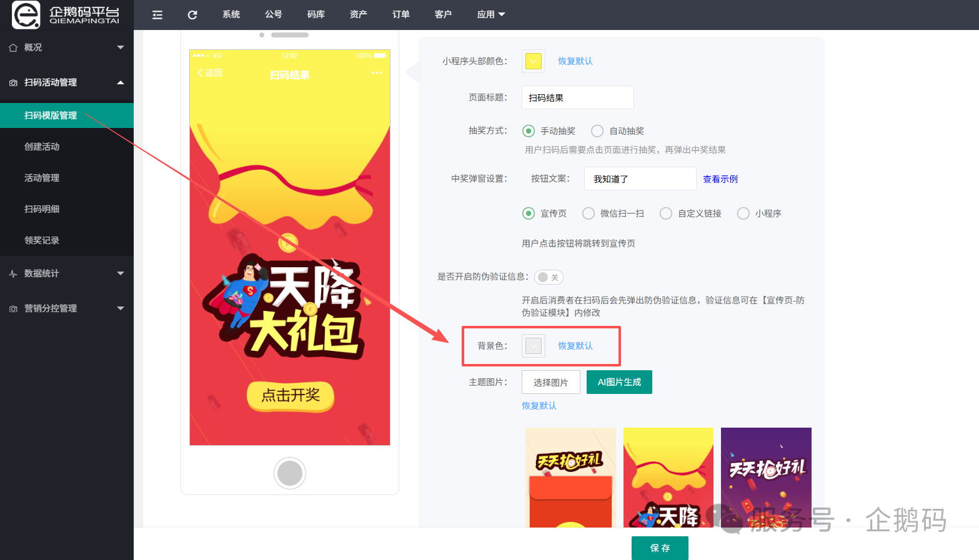979x560 pixels.
Task: Click the pulse icon beside 数据统计
Action: [x=13, y=273]
